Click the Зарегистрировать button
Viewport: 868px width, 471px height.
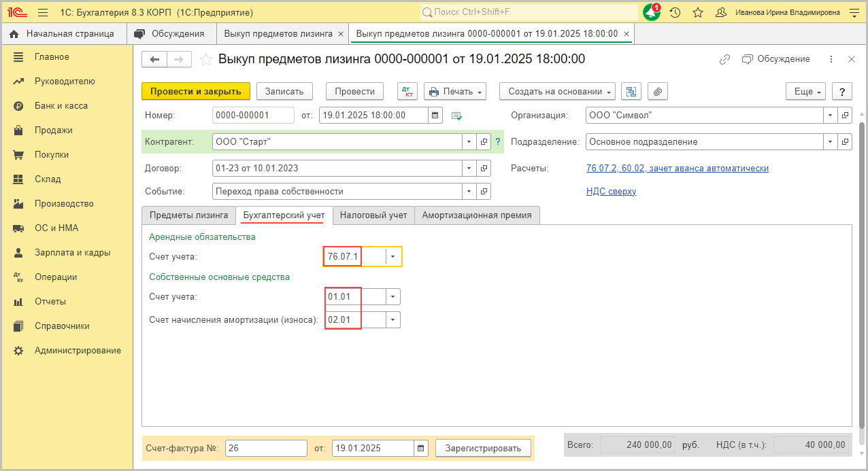[x=483, y=448]
